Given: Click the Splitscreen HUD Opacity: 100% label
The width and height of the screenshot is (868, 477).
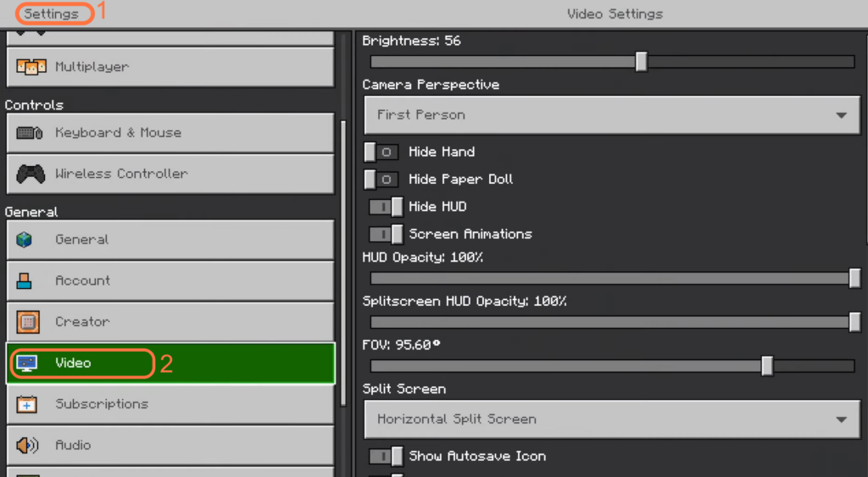Looking at the screenshot, I should tap(465, 302).
